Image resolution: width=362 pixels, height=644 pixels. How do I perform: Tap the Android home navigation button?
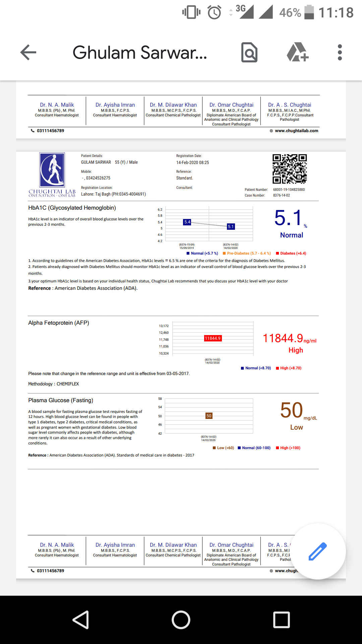click(181, 620)
